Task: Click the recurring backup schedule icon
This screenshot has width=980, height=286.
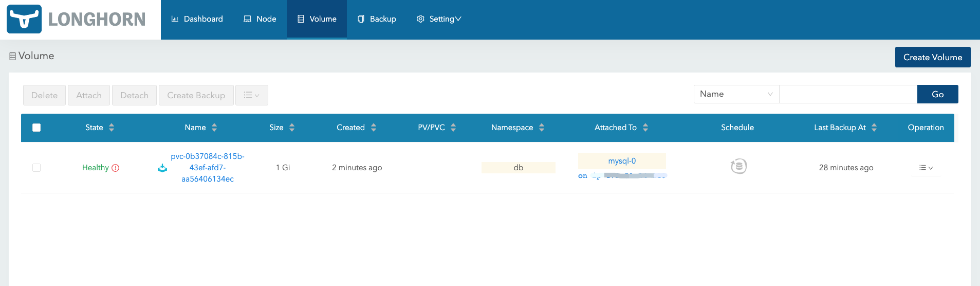Action: coord(738,166)
